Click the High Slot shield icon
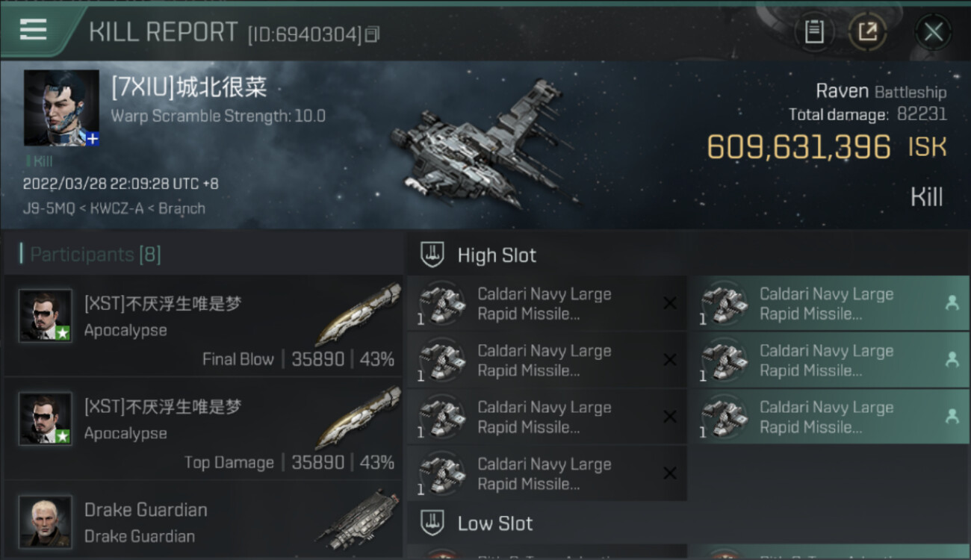Viewport: 971px width, 560px height. click(432, 255)
